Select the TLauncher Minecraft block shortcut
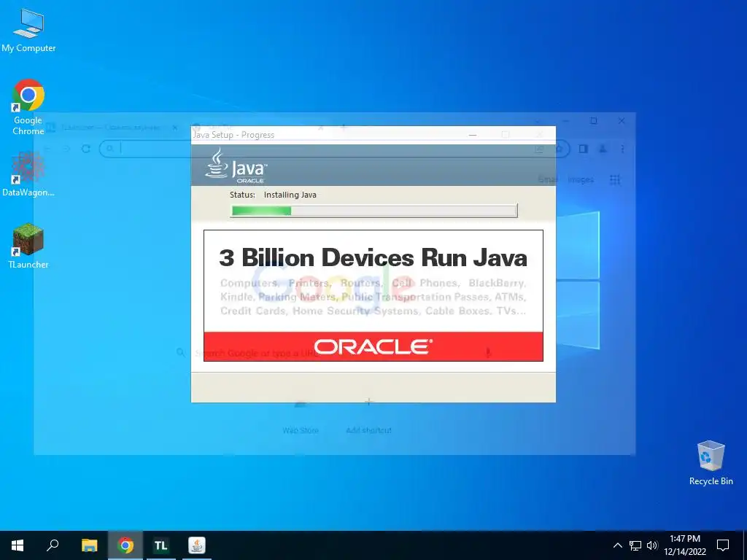 (28, 246)
